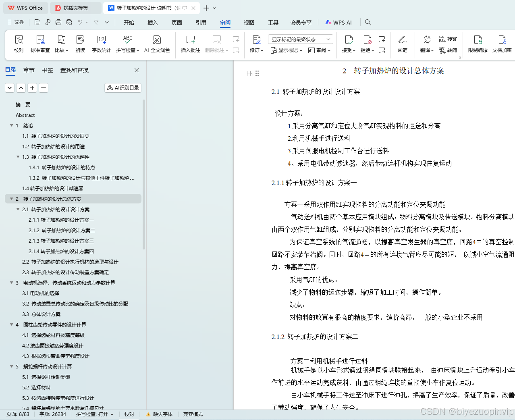Click the 校对 proofreading icon
The height and width of the screenshot is (420, 515).
(19, 40)
